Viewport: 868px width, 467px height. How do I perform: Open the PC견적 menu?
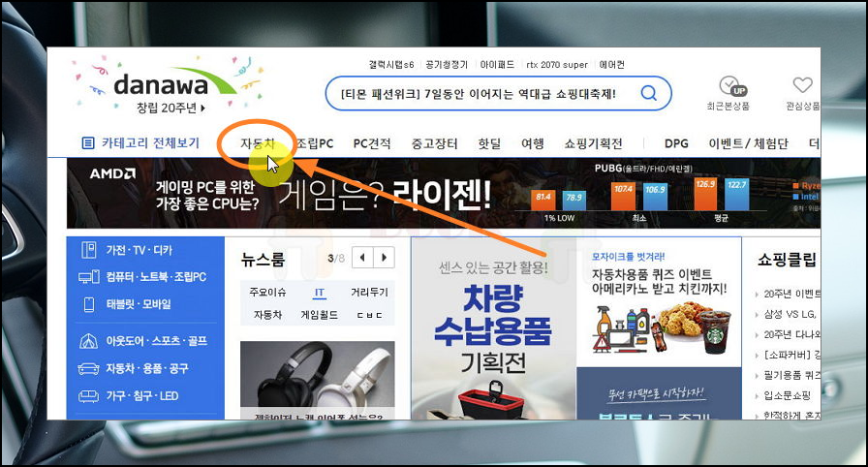tap(372, 143)
